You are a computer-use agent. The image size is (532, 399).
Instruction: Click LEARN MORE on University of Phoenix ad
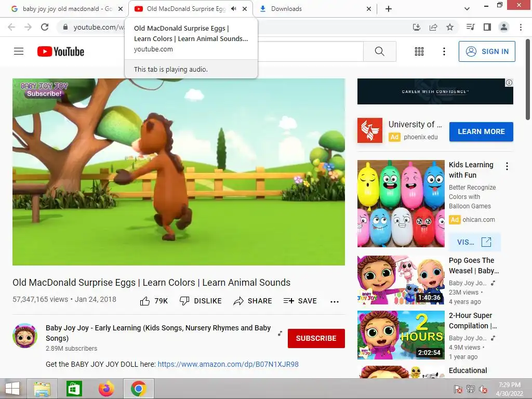(481, 131)
